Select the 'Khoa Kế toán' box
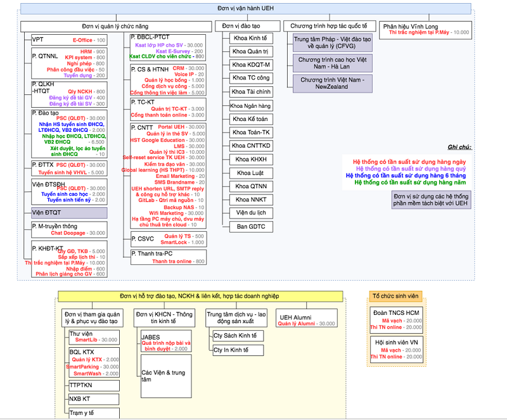 click(251, 119)
